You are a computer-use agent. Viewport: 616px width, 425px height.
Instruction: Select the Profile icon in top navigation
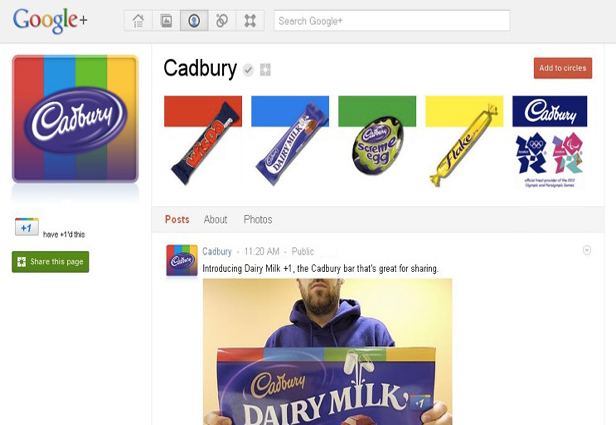[x=194, y=20]
